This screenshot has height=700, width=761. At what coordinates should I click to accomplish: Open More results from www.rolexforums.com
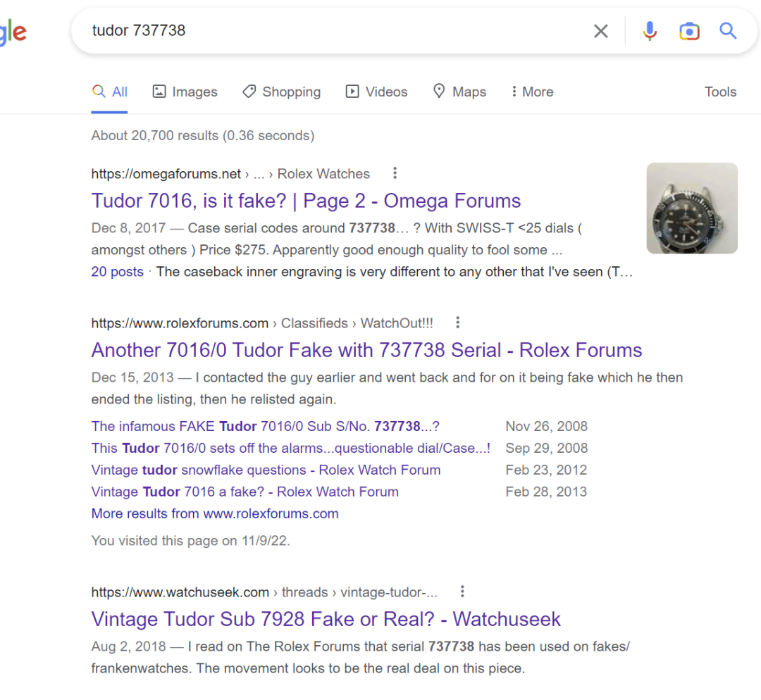click(x=214, y=513)
